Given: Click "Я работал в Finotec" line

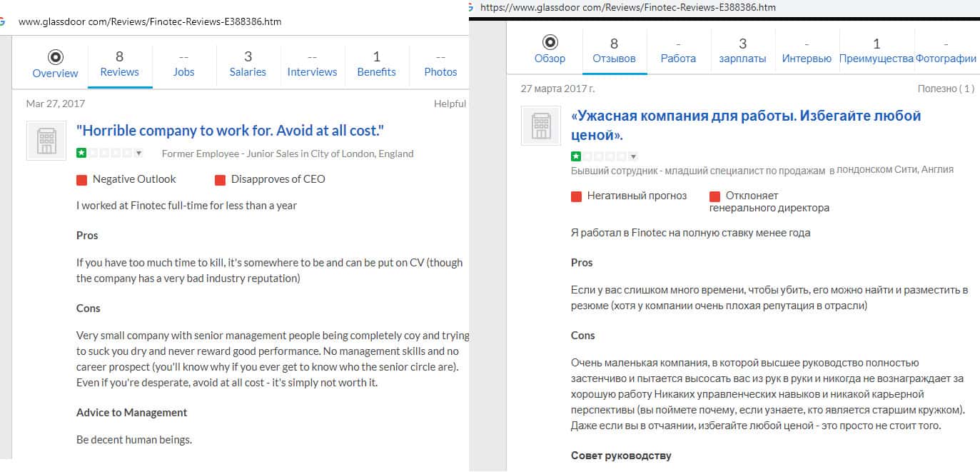Looking at the screenshot, I should pyautogui.click(x=691, y=232).
